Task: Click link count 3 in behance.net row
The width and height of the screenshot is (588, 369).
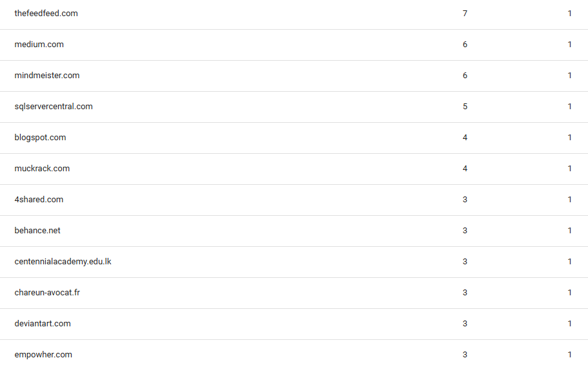Action: tap(465, 231)
